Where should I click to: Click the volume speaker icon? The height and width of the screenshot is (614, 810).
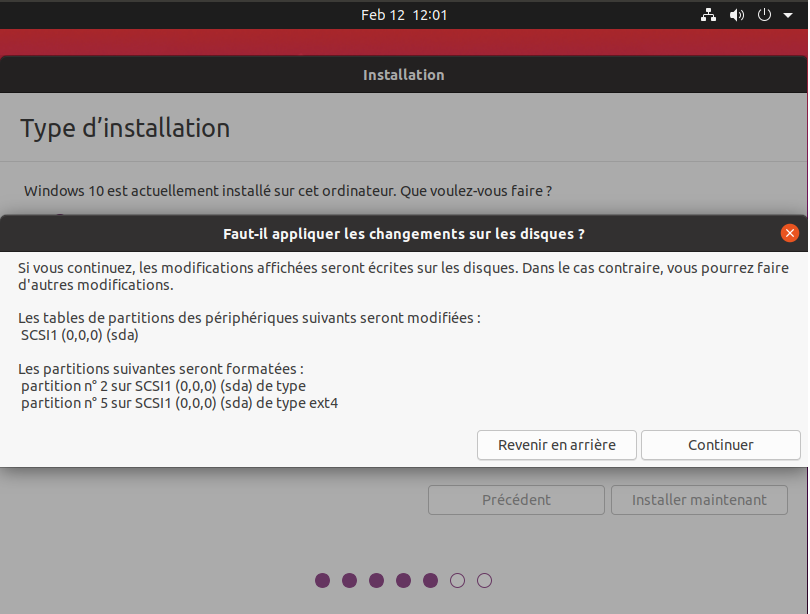737,15
